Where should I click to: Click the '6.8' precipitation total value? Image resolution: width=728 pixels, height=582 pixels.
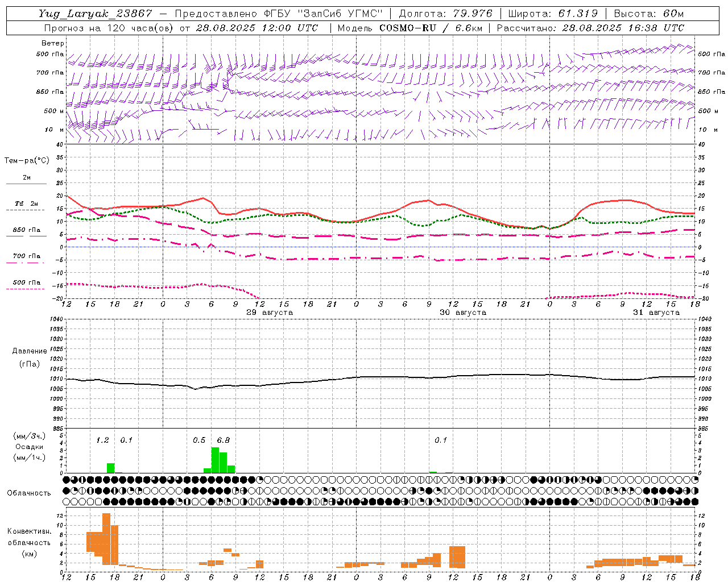coord(224,440)
